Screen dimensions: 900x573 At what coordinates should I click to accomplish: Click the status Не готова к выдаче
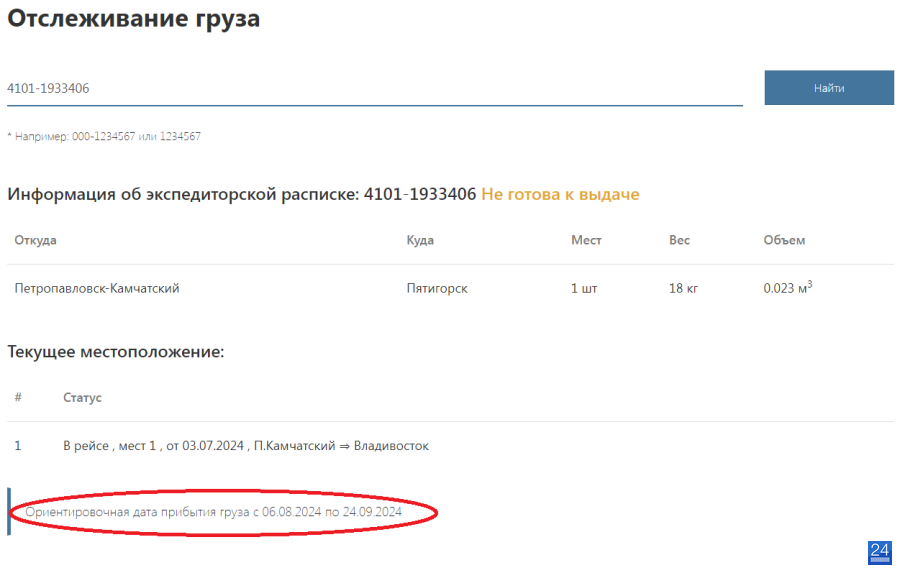560,195
